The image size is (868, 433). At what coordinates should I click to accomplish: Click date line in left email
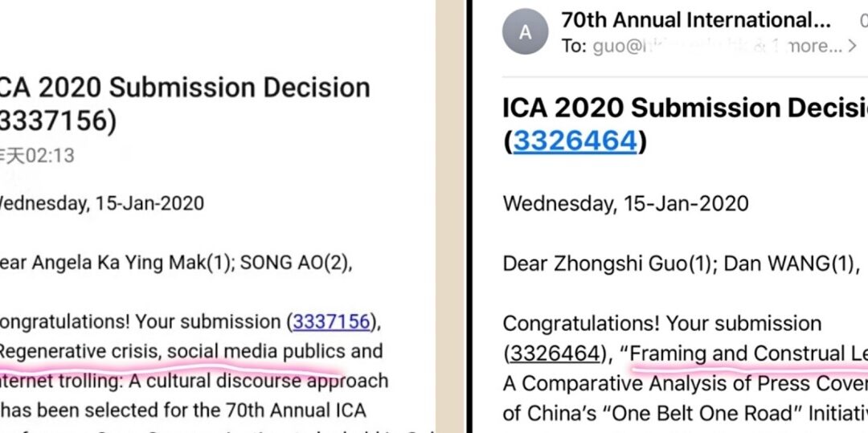tap(102, 203)
